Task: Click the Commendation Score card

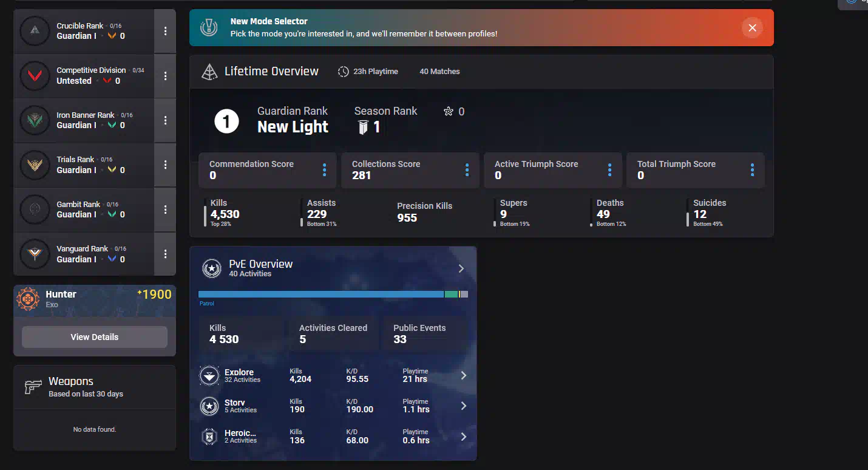Action: pyautogui.click(x=268, y=170)
